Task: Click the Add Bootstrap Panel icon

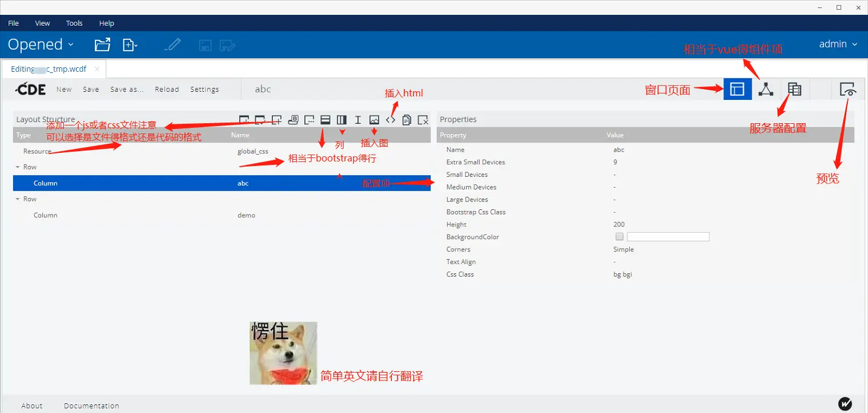Action: 293,120
